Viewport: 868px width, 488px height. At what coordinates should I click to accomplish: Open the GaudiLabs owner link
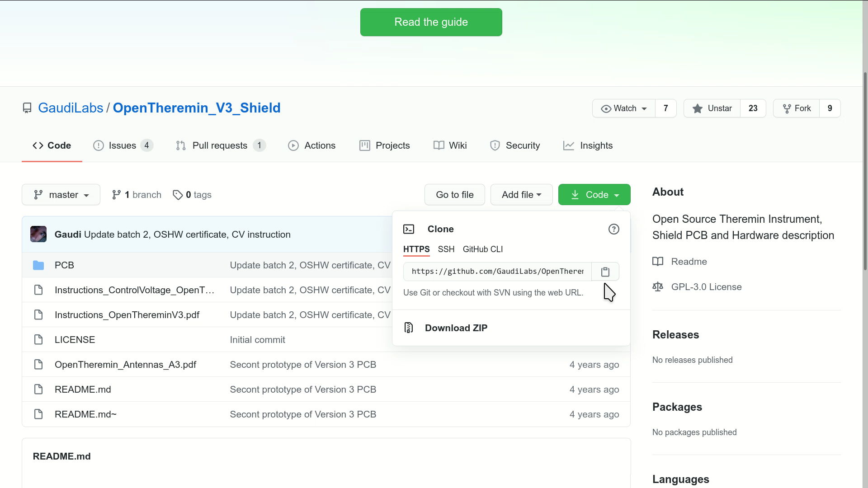[71, 108]
